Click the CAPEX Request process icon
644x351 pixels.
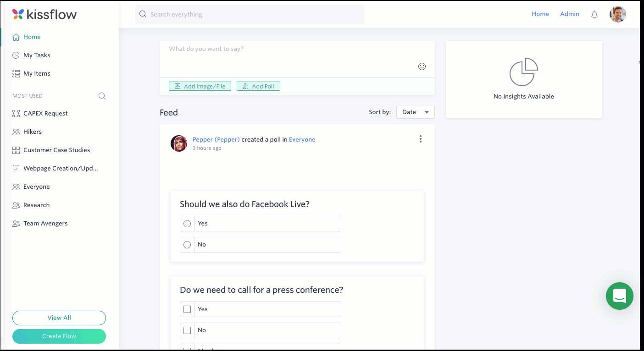(x=16, y=114)
